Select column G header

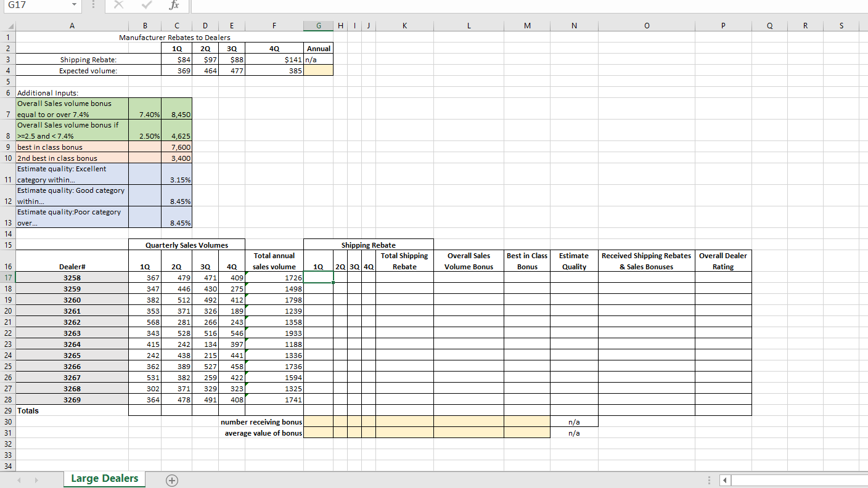coord(318,26)
